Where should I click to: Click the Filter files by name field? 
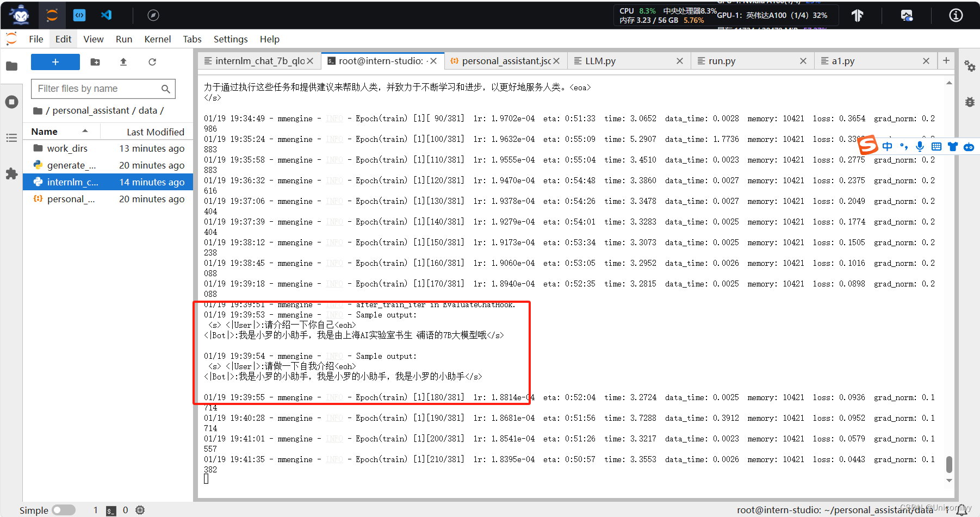[x=103, y=89]
